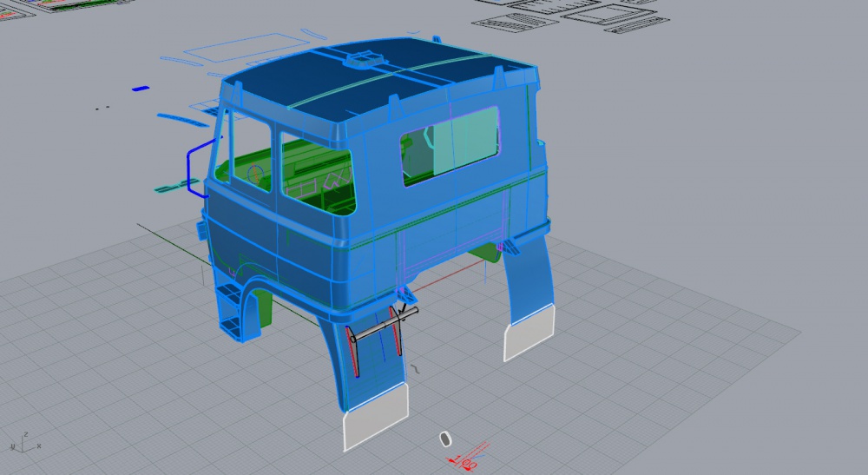Pick the gray crossbar rod under the cab

point(385,325)
